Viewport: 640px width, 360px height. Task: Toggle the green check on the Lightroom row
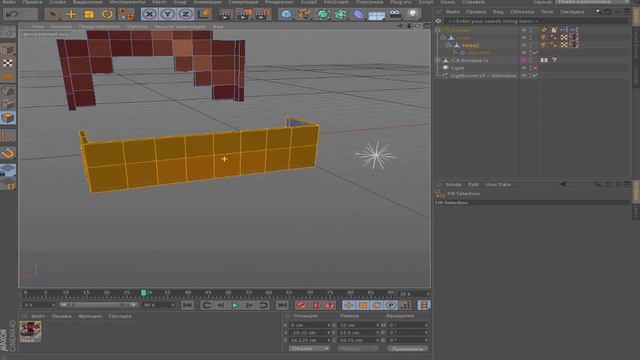534,76
